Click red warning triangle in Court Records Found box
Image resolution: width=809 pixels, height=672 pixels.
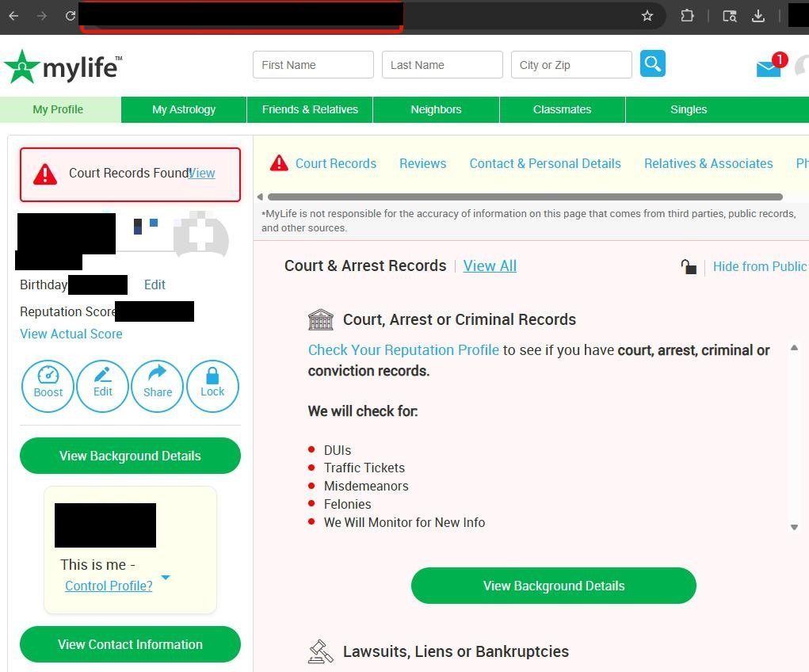[45, 174]
